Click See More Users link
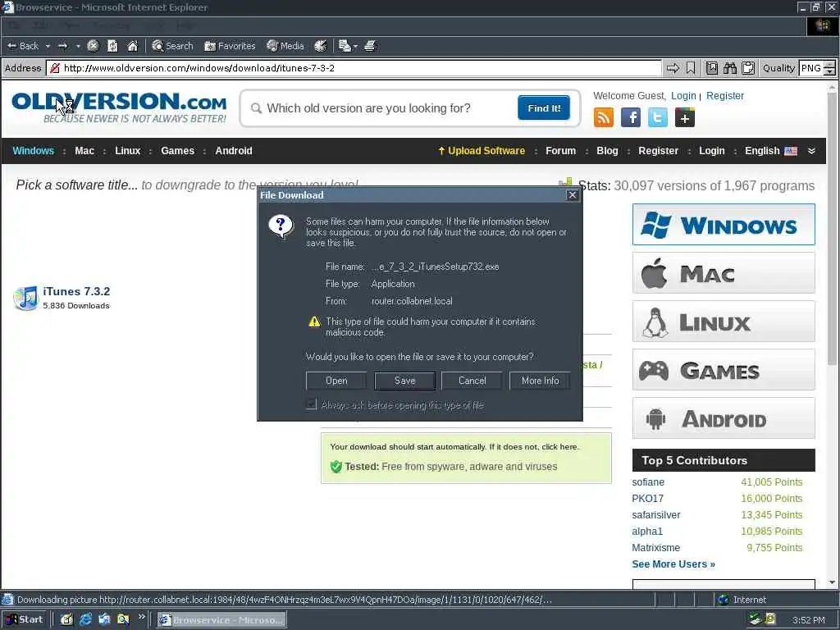 pyautogui.click(x=673, y=564)
